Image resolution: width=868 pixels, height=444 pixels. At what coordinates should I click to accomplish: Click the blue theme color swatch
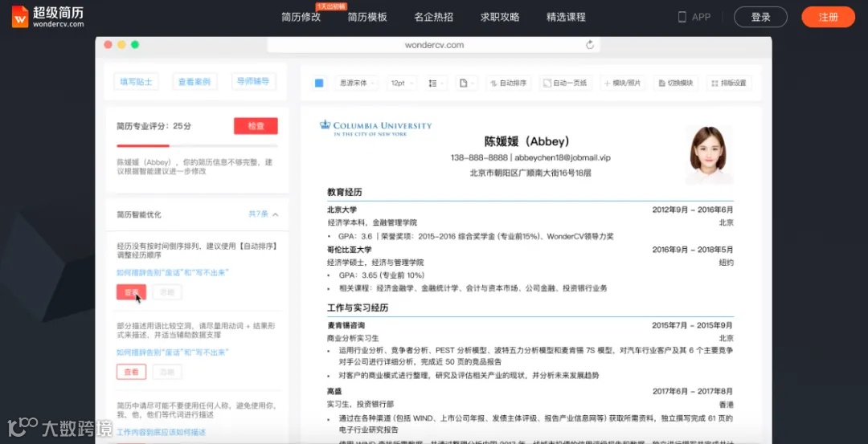(319, 83)
